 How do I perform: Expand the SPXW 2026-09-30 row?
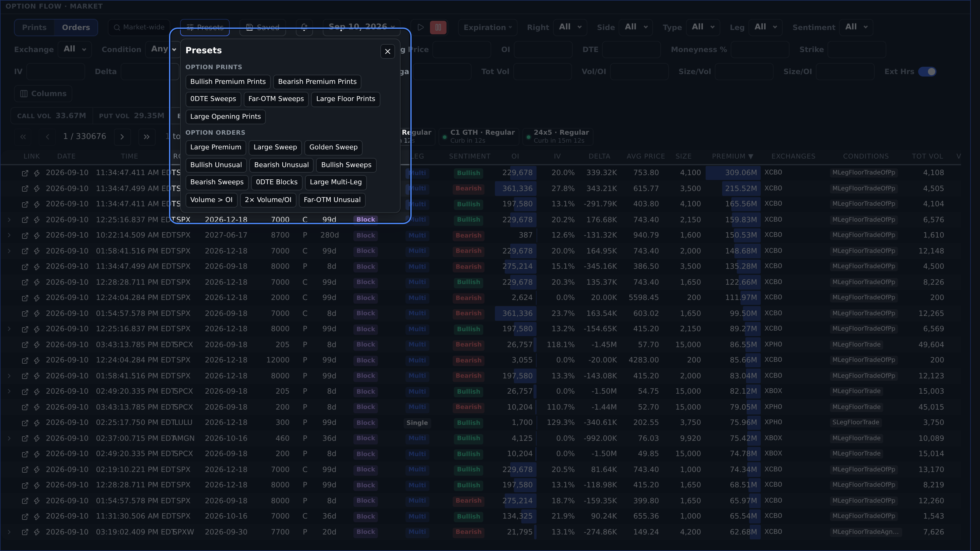point(9,532)
